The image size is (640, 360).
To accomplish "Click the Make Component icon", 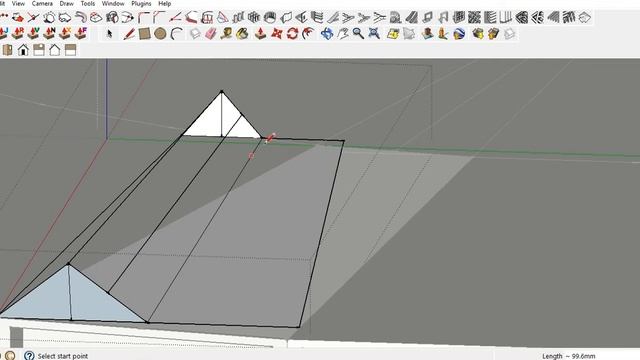I will pos(195,33).
